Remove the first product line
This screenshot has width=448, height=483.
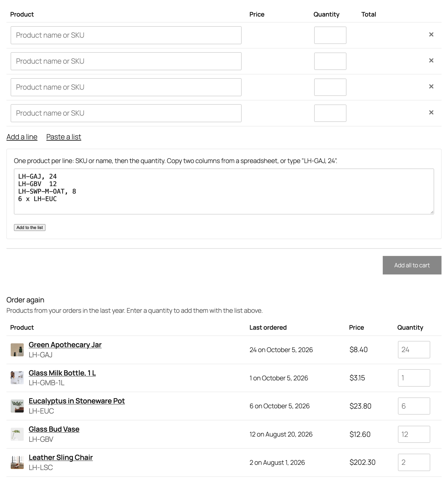click(431, 35)
